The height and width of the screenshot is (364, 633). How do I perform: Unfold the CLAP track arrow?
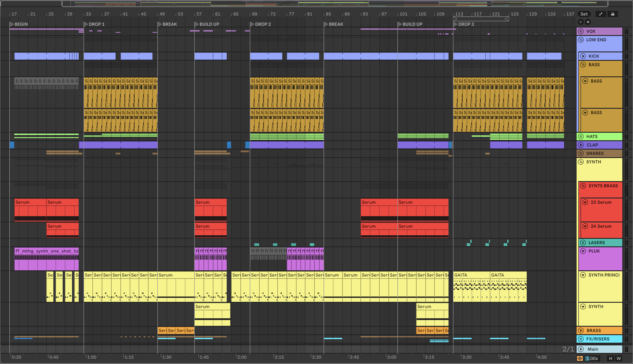[x=581, y=145]
